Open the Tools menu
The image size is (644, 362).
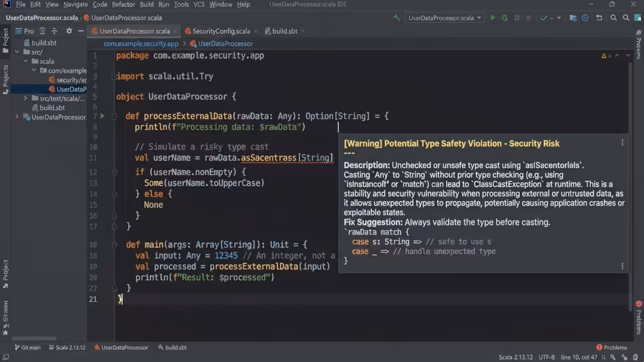181,5
